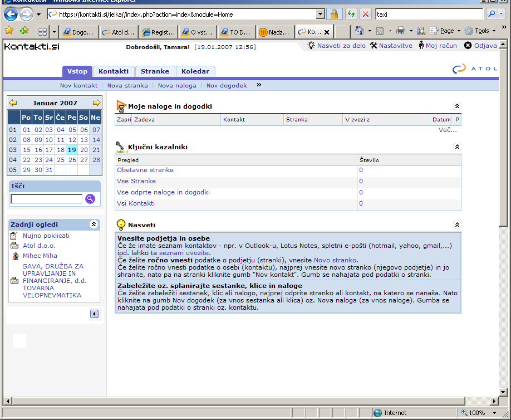The height and width of the screenshot is (420, 511).
Task: Click the browser Refresh icon
Action: [351, 14]
